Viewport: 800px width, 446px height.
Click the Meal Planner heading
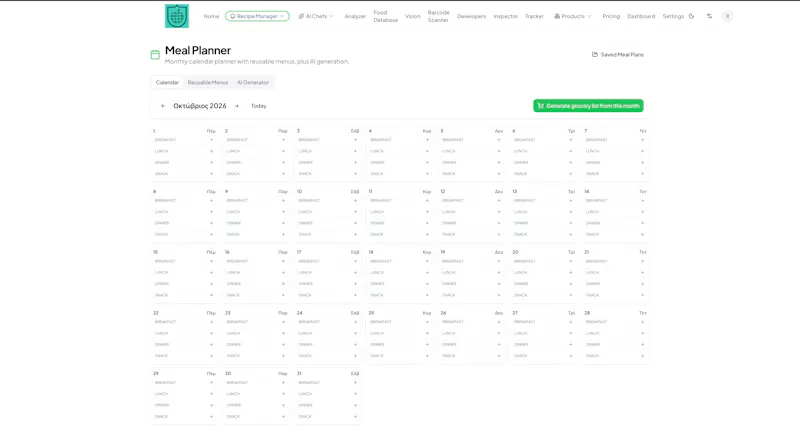coord(198,50)
